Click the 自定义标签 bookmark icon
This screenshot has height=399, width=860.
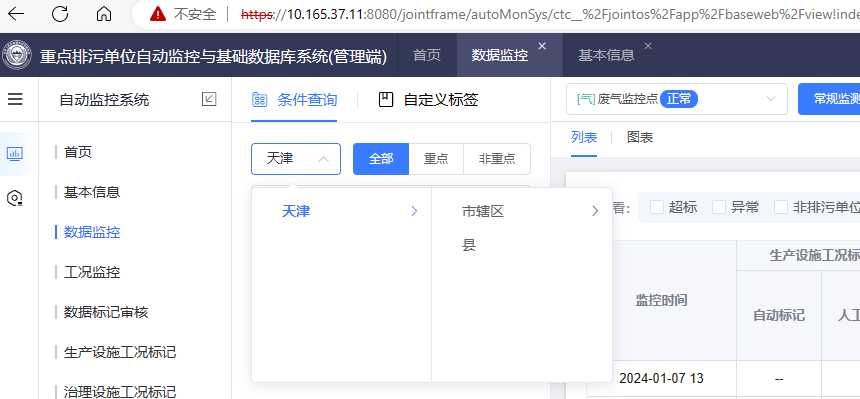coord(386,99)
